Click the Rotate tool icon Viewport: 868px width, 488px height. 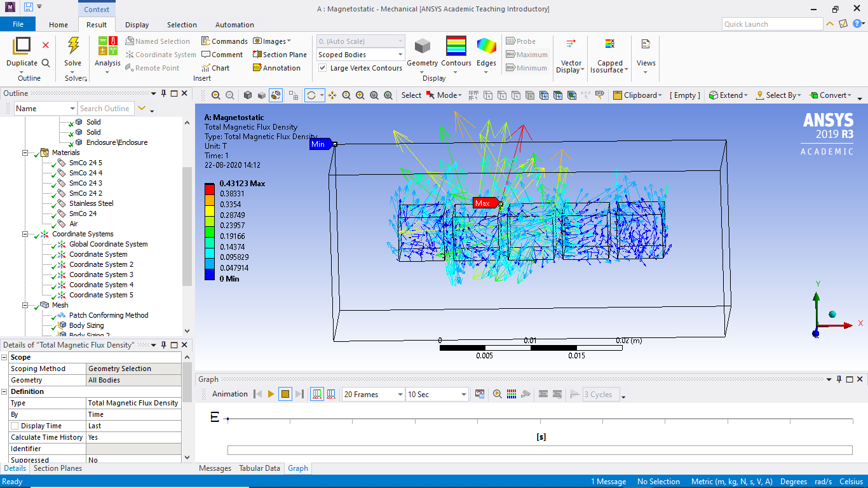coord(311,95)
